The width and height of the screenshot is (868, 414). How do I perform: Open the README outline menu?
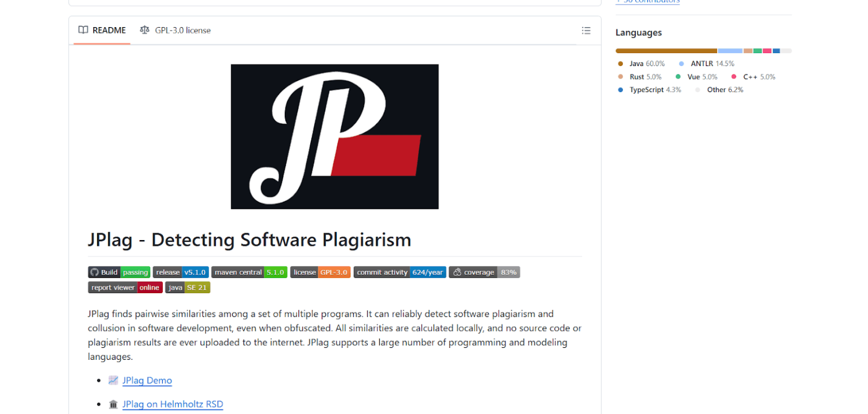point(586,30)
